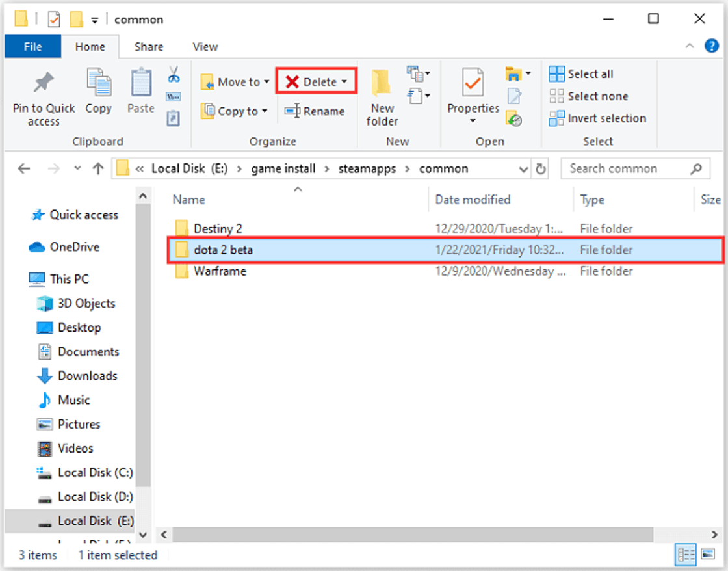The image size is (728, 571).
Task: Open the File menu
Action: tap(32, 46)
